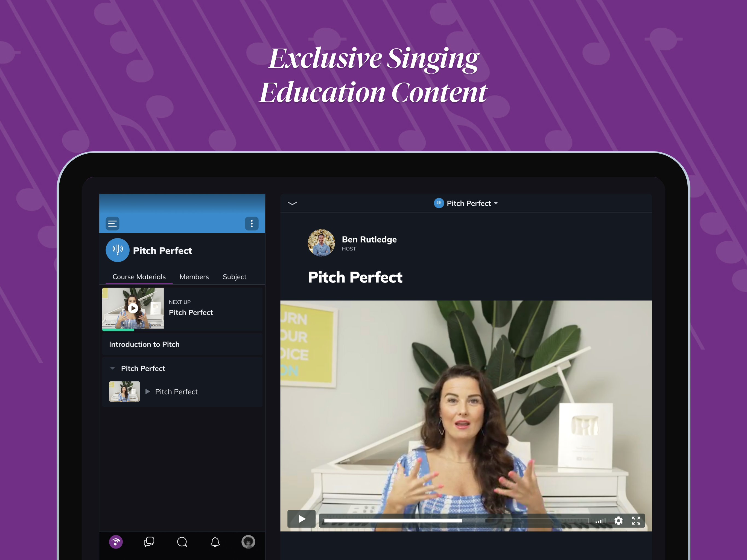Collapse the Pitch Perfect section
The height and width of the screenshot is (560, 747).
coord(112,368)
